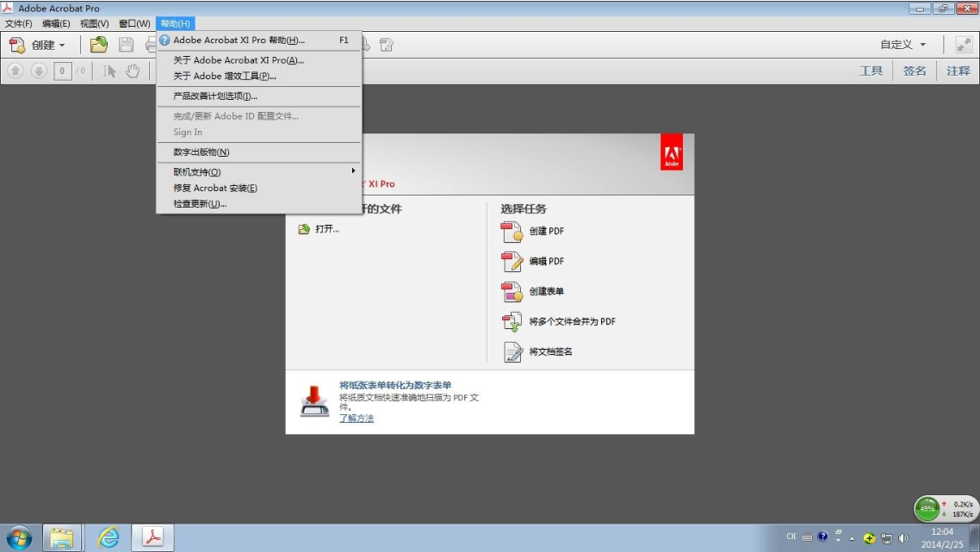Go to next page with down arrow
980x552 pixels.
point(39,71)
